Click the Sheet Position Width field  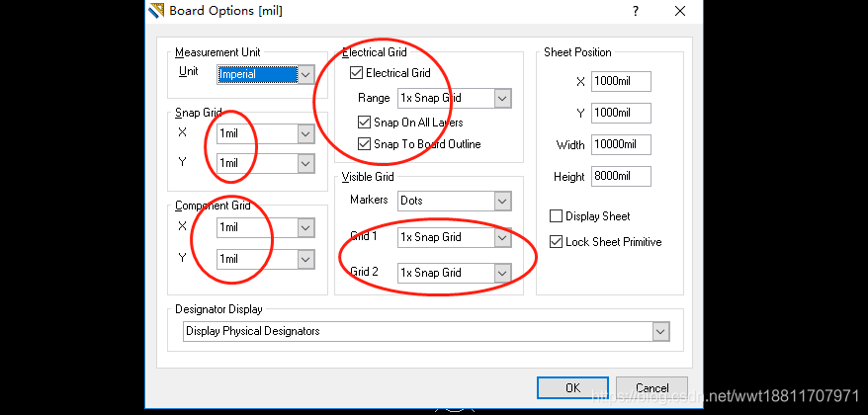pyautogui.click(x=621, y=145)
